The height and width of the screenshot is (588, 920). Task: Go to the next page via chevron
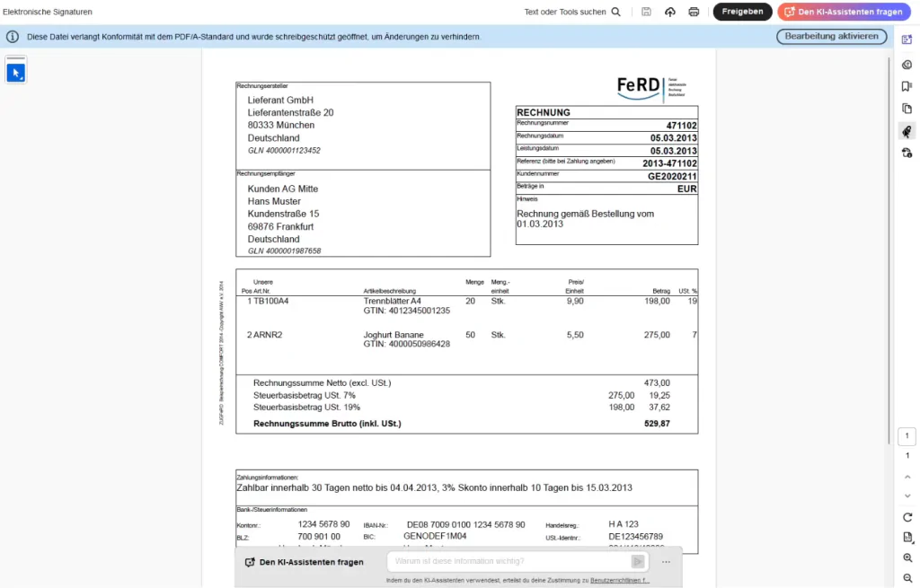906,496
